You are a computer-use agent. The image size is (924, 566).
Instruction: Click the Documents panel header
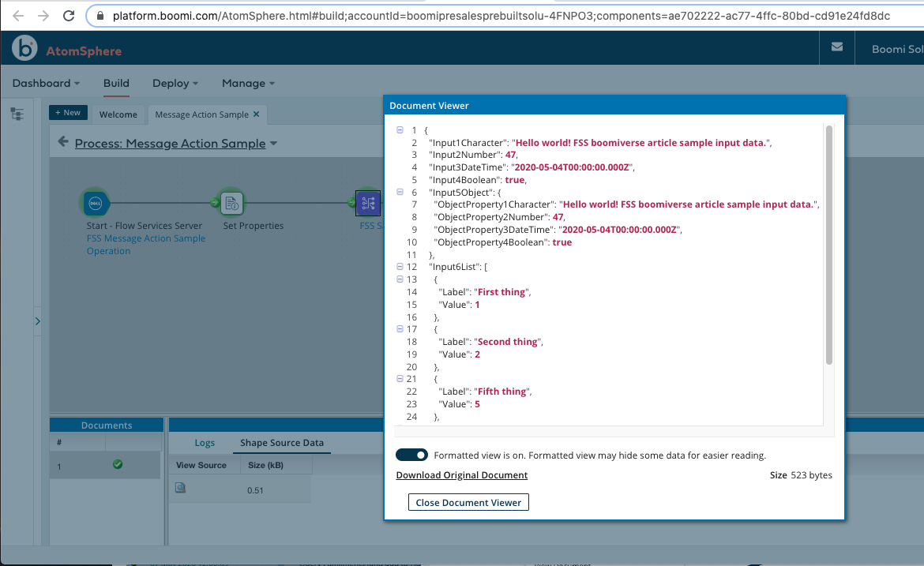pyautogui.click(x=107, y=425)
